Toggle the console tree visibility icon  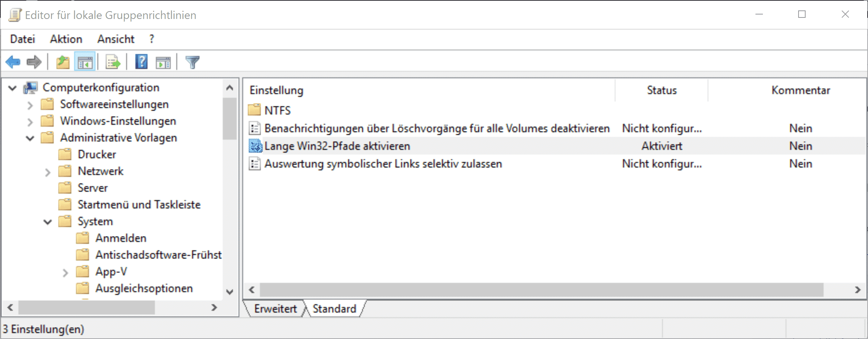click(85, 62)
